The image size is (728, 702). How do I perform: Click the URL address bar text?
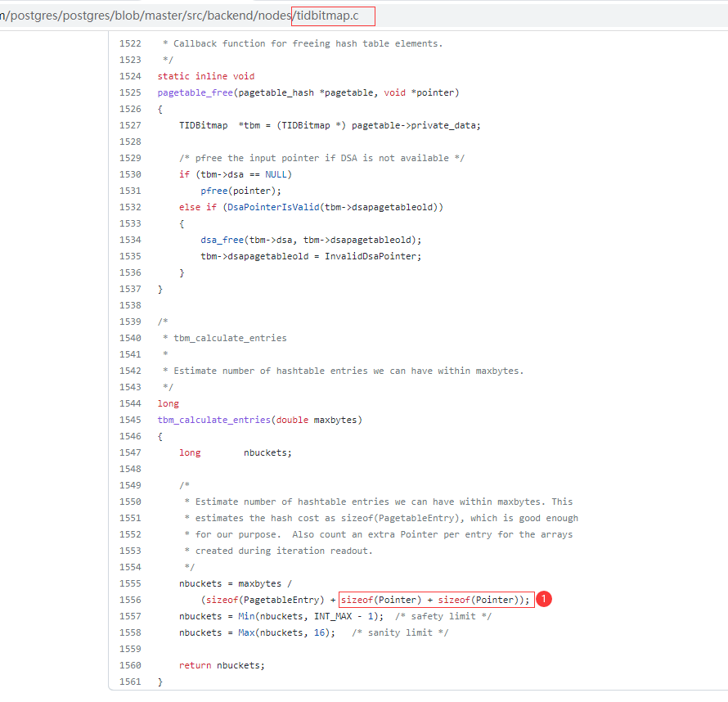[x=179, y=16]
